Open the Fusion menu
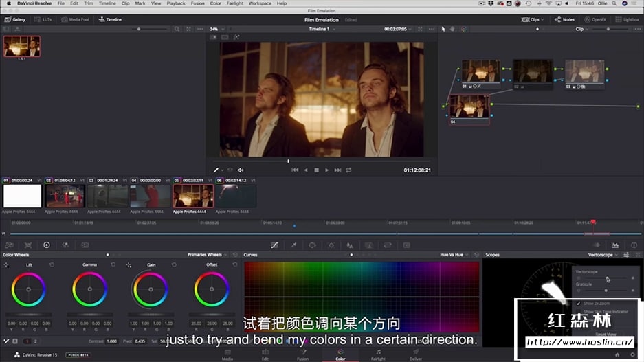Viewport: 644px width, 362px height. tap(197, 3)
